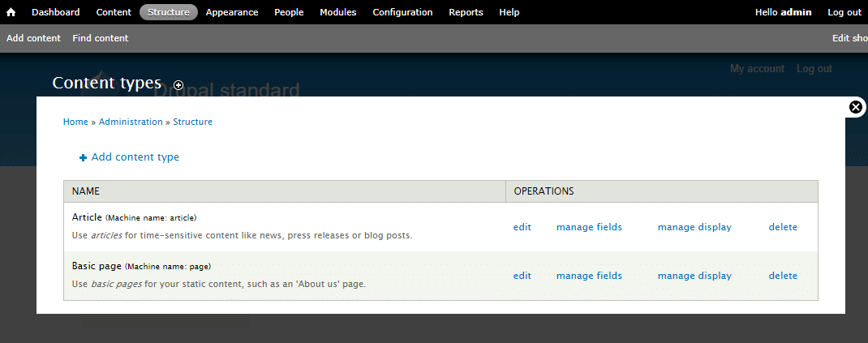Click the home icon in admin toolbar
The image size is (868, 343).
pyautogui.click(x=11, y=12)
